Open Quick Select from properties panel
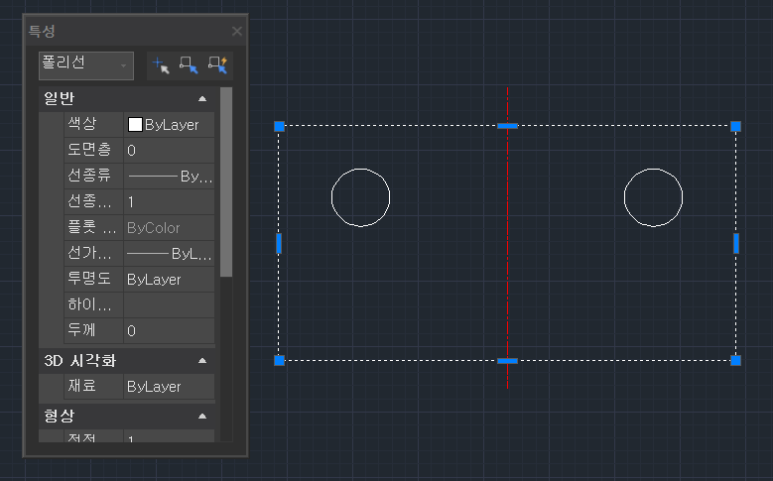This screenshot has width=773, height=481. pos(217,65)
